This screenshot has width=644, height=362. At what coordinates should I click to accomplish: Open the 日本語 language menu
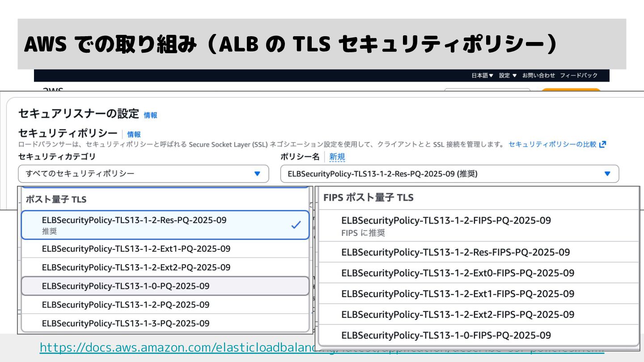[x=482, y=76]
